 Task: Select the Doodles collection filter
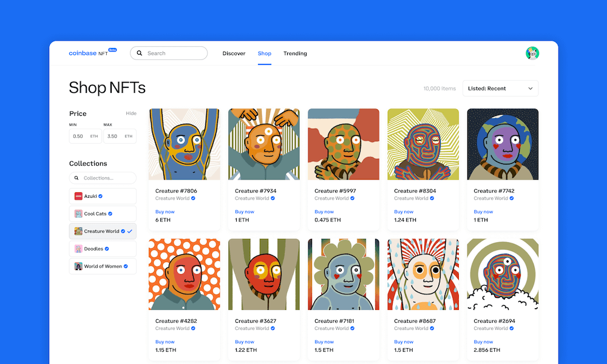coord(102,249)
